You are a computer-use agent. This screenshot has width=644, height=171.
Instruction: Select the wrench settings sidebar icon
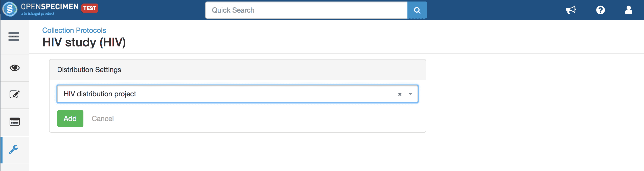pyautogui.click(x=14, y=149)
